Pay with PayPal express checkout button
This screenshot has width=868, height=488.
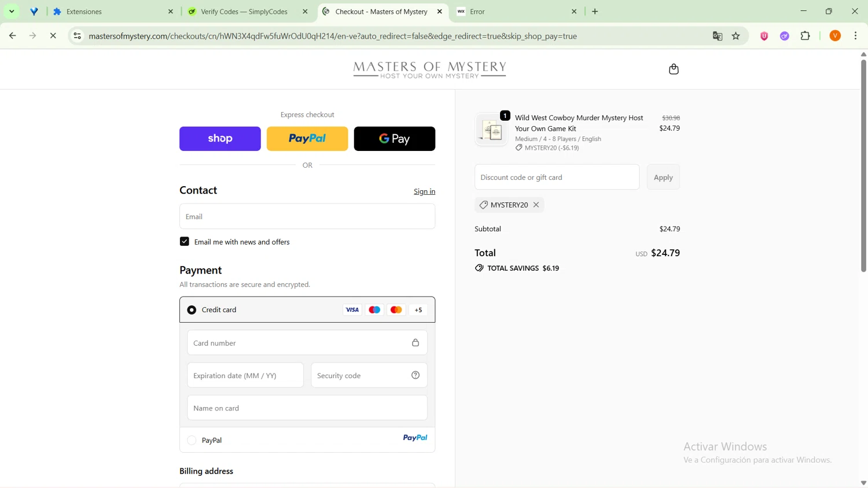click(307, 139)
